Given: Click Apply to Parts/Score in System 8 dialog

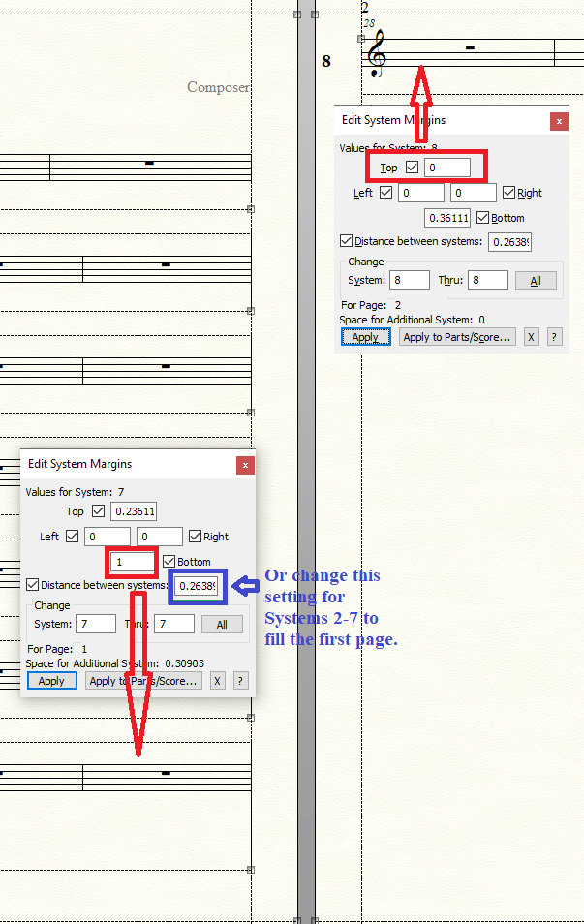Looking at the screenshot, I should point(457,337).
